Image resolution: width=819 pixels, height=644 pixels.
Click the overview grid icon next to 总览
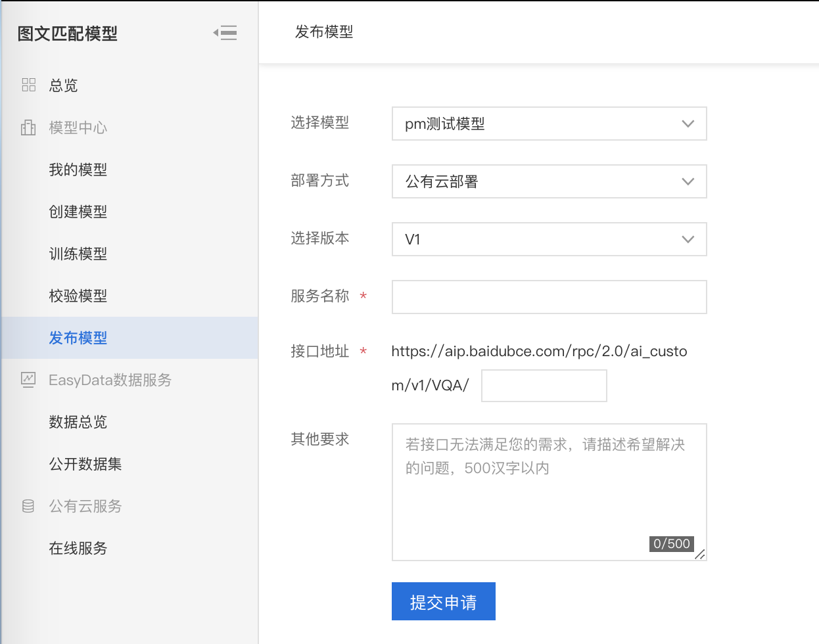tap(28, 85)
